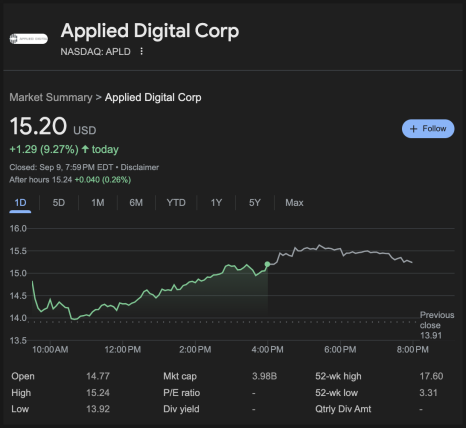Click the NASDAQ: APLD ticker text
The image size is (466, 428).
(95, 52)
